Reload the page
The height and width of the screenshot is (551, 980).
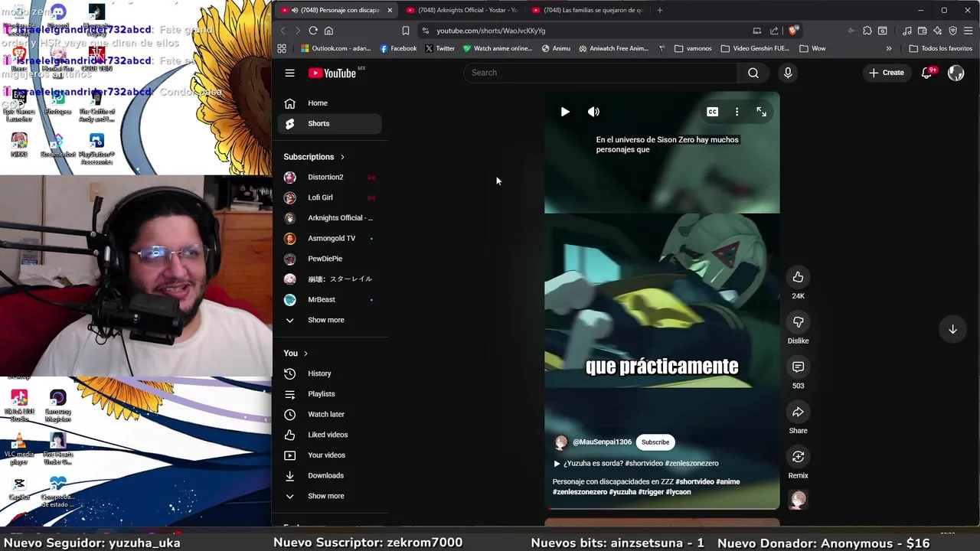[x=313, y=31]
